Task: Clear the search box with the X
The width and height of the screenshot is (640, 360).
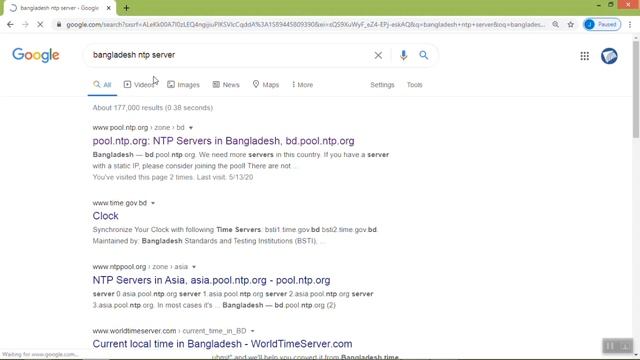Action: (x=378, y=55)
